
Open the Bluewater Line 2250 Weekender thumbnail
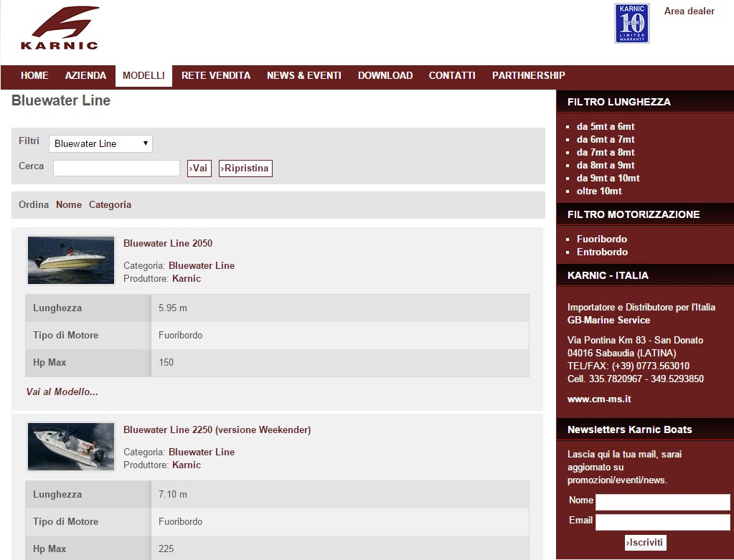pyautogui.click(x=71, y=447)
